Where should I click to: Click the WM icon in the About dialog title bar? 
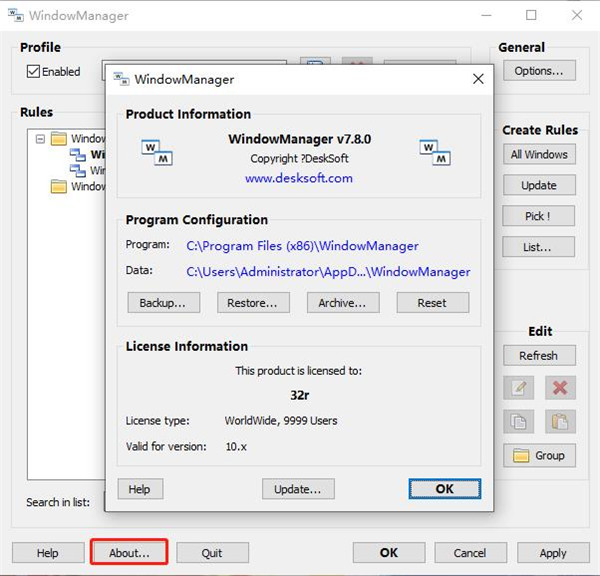(x=121, y=79)
